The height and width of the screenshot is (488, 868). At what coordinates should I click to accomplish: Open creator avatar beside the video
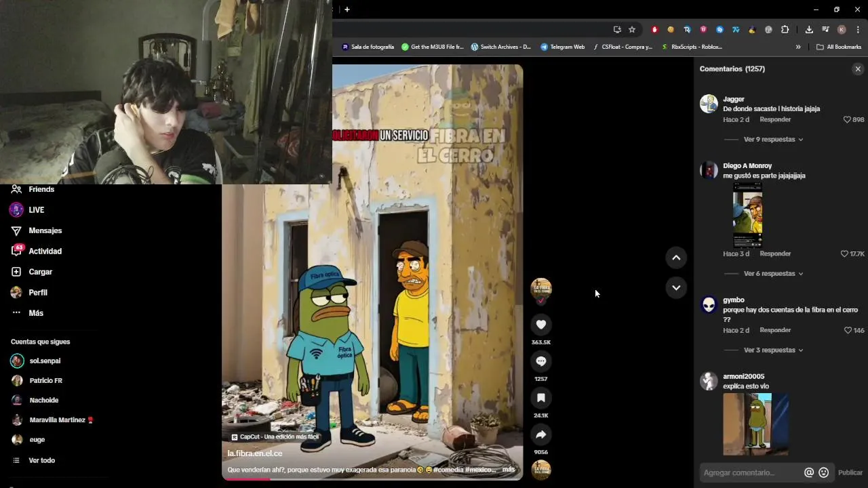coord(541,289)
